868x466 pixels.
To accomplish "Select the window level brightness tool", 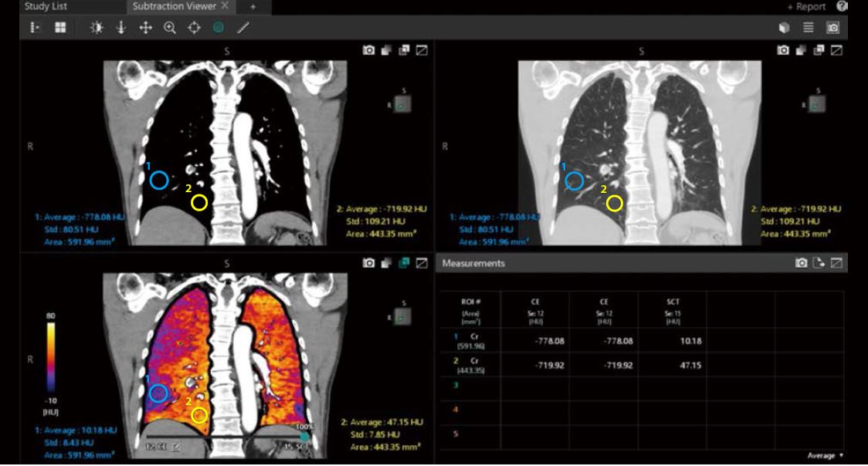I will [97, 28].
